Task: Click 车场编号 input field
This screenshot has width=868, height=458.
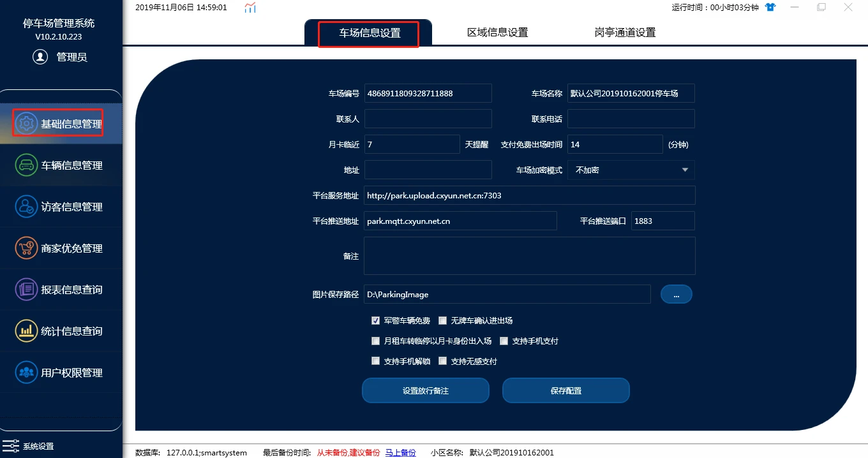Action: (428, 93)
